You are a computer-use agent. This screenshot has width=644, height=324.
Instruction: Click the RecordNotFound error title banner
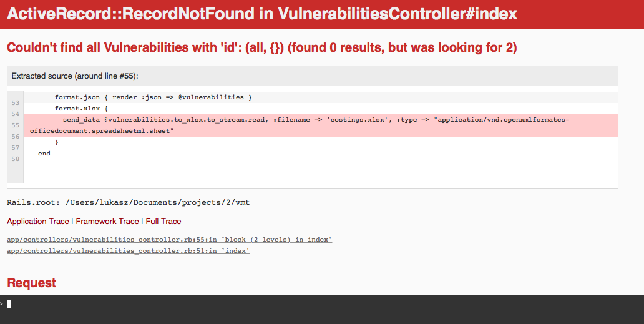[x=322, y=14]
